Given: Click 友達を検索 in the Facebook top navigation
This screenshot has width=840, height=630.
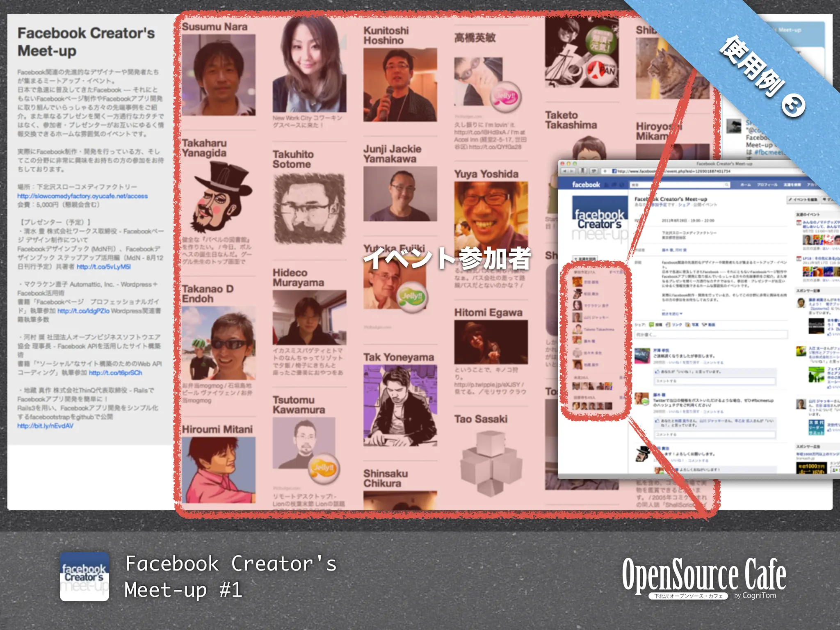Looking at the screenshot, I should tap(792, 185).
